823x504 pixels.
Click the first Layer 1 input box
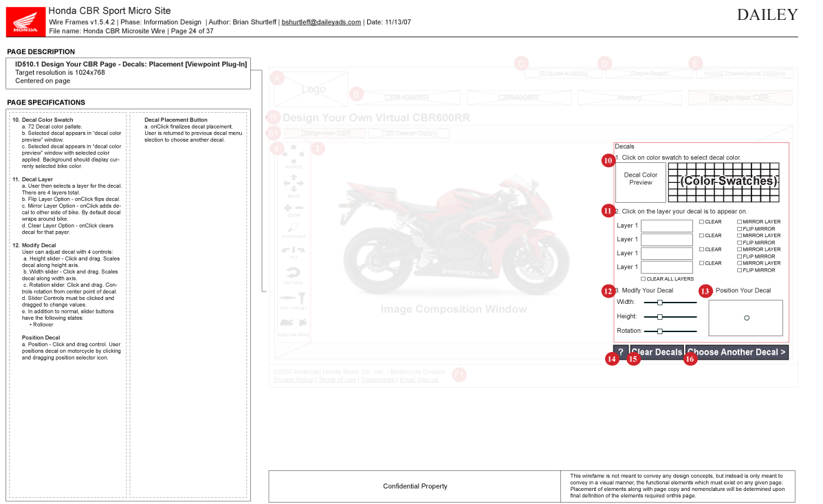click(x=666, y=226)
